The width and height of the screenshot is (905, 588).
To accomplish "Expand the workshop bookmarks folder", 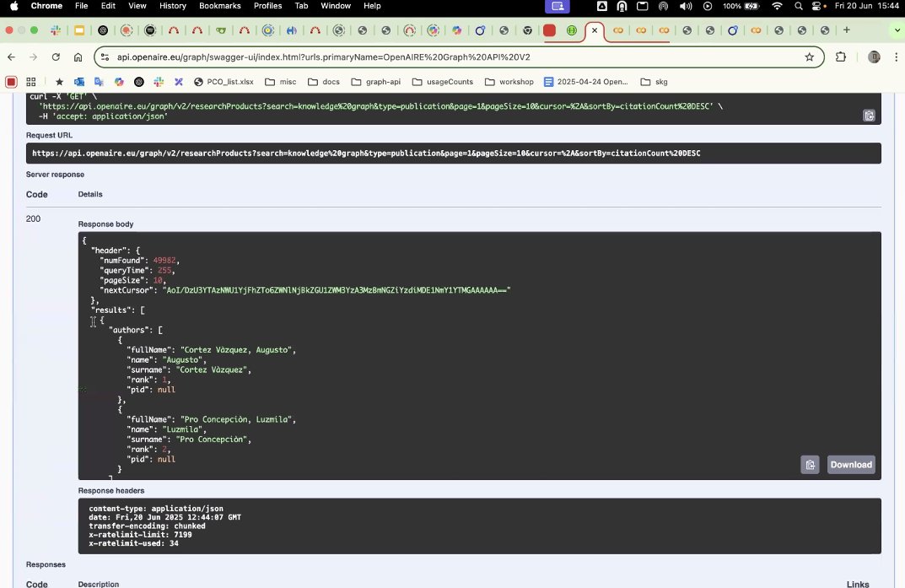I will click(x=509, y=82).
